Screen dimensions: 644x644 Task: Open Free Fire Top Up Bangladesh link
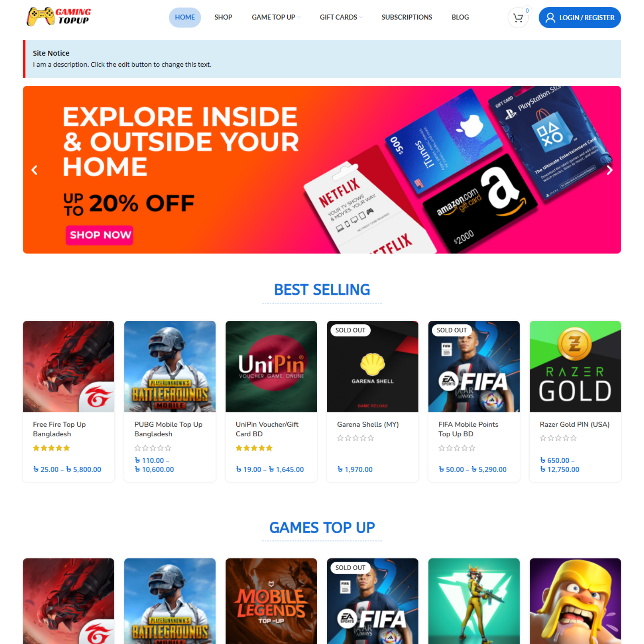[x=59, y=429]
